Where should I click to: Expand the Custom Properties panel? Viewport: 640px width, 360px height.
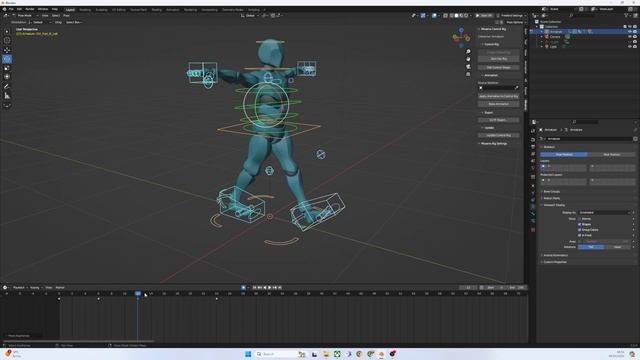click(x=554, y=262)
